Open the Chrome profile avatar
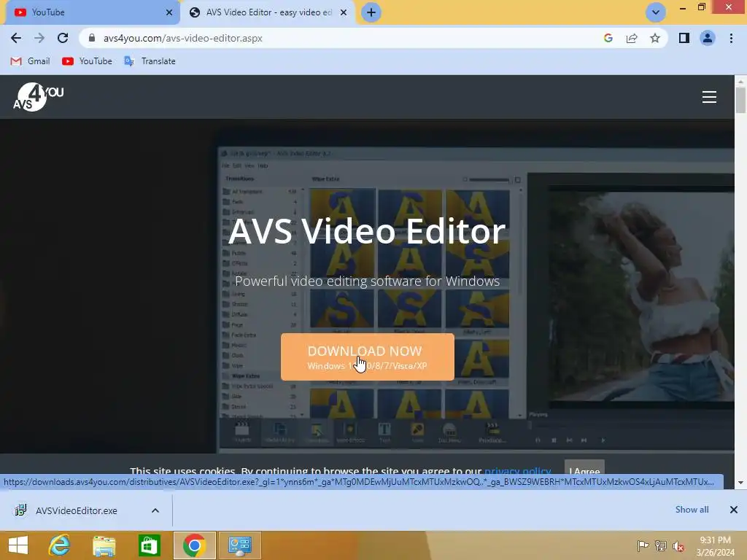The image size is (747, 560). [708, 38]
